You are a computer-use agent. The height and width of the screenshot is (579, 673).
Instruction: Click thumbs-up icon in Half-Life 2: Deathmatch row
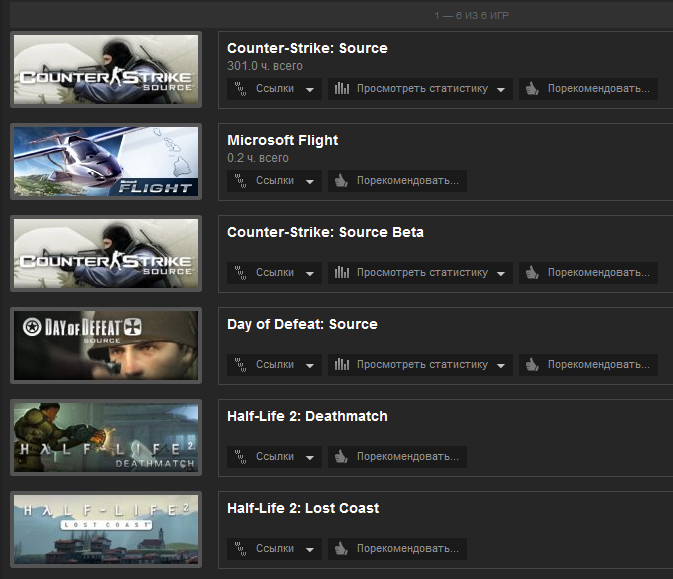[341, 456]
